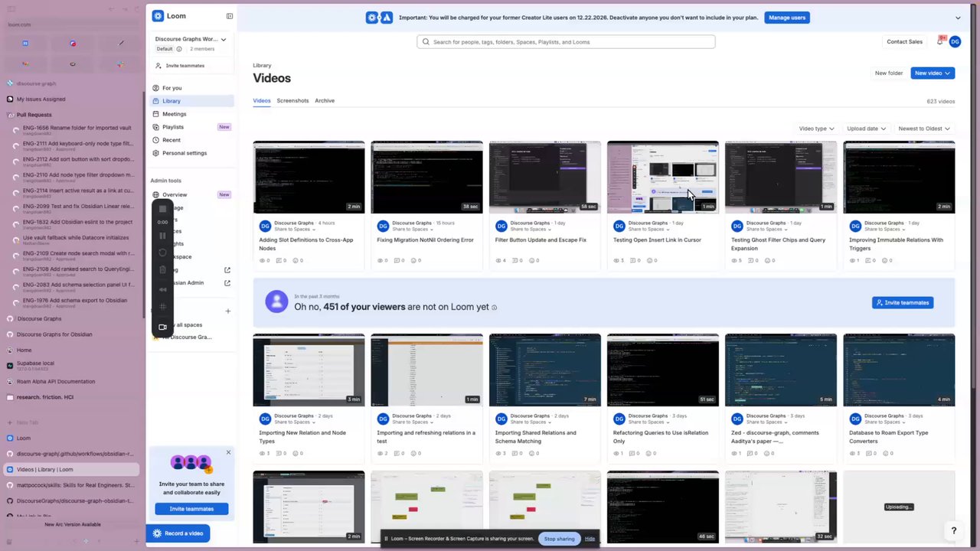
Task: Stop the recording in the Loom control bar
Action: [162, 209]
